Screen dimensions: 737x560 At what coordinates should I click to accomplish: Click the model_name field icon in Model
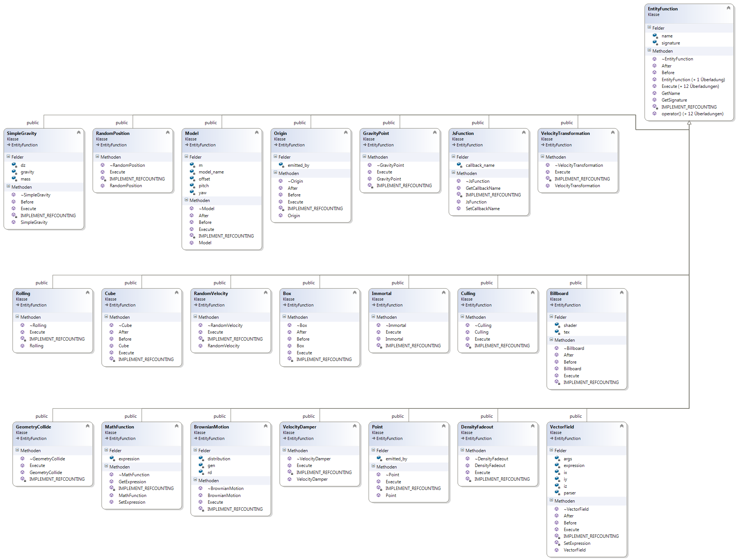(193, 172)
